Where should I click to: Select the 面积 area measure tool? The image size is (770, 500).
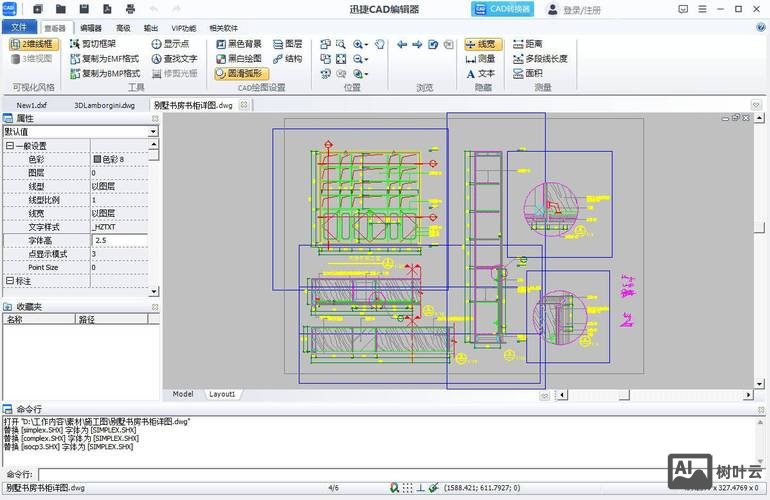click(526, 73)
